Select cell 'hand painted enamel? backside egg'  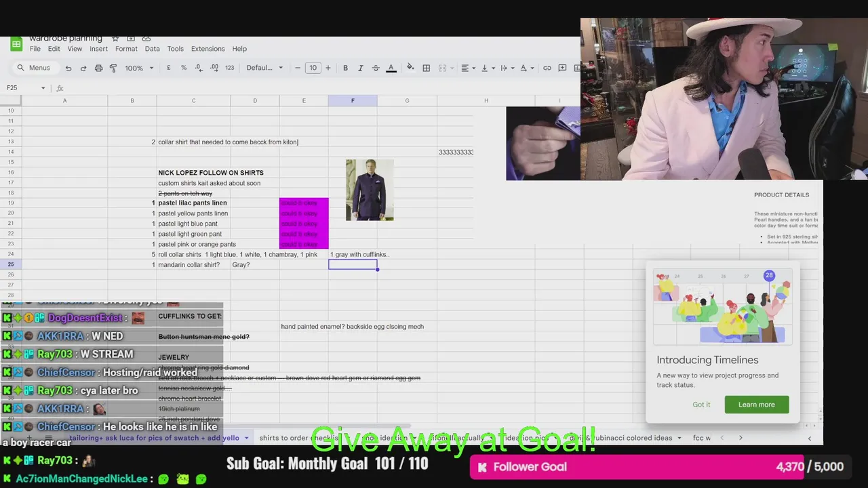tap(352, 327)
